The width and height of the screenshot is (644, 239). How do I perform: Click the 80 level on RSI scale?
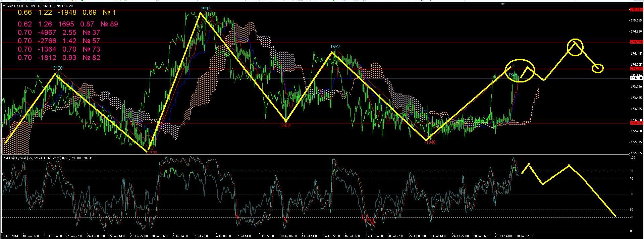point(632,171)
